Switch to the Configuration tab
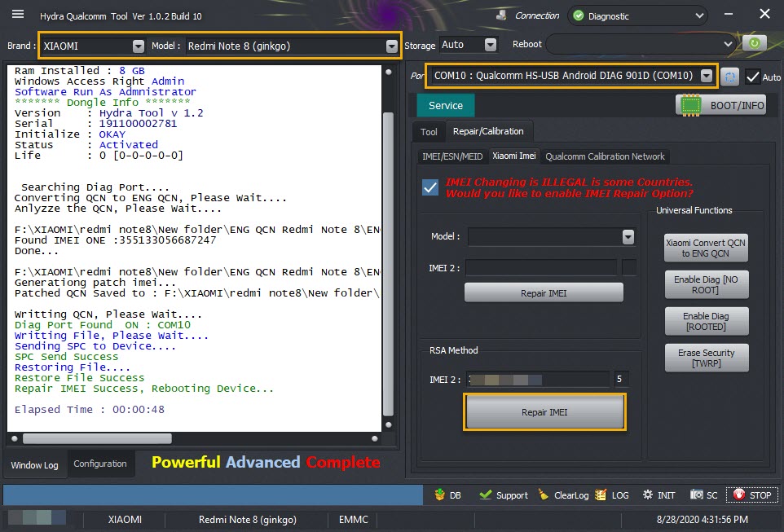The width and height of the screenshot is (784, 532). [x=100, y=464]
